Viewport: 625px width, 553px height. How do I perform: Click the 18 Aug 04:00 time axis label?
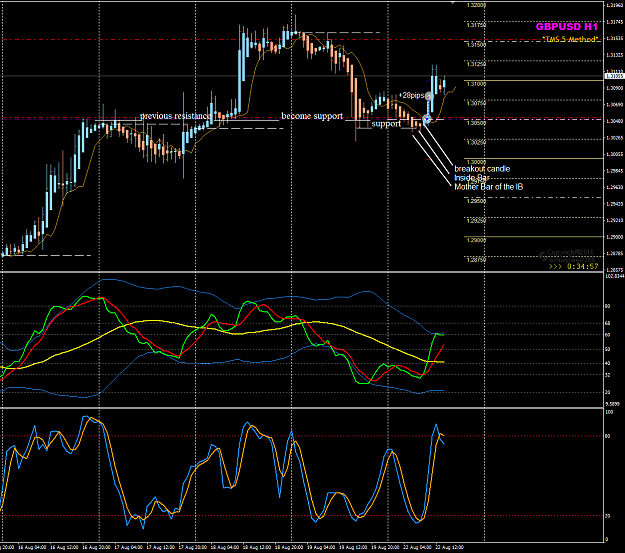pos(224,547)
